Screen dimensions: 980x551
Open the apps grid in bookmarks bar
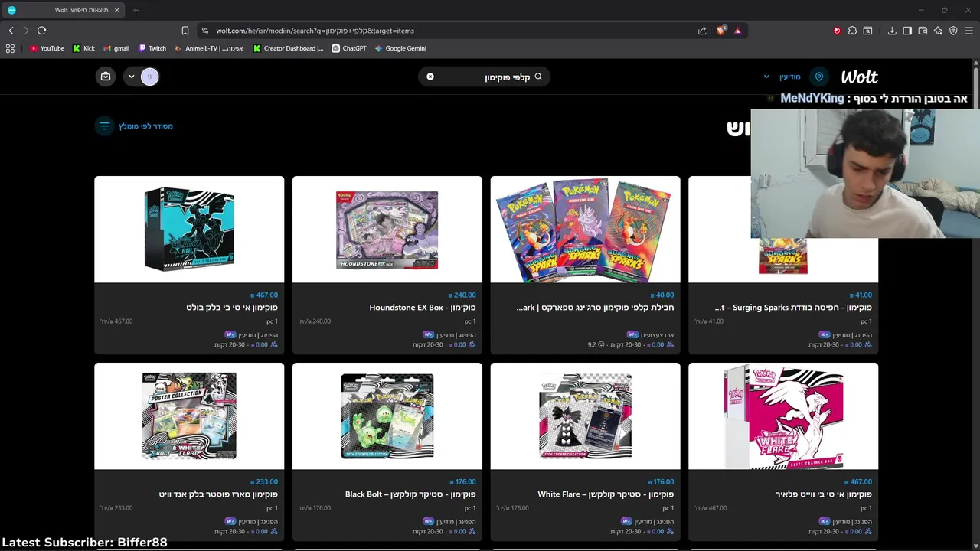coord(10,48)
